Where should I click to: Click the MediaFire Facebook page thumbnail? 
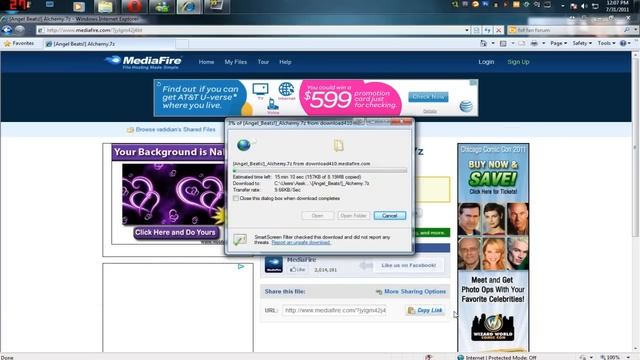[x=273, y=264]
